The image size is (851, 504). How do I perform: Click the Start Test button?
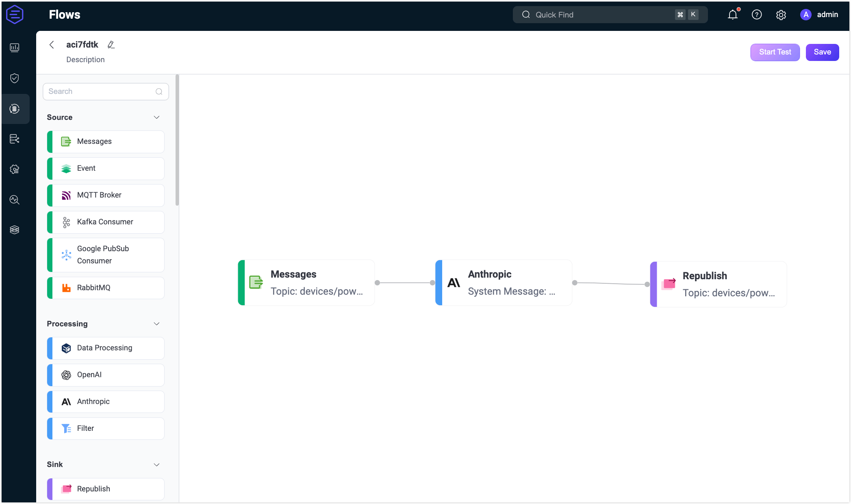[x=775, y=52]
